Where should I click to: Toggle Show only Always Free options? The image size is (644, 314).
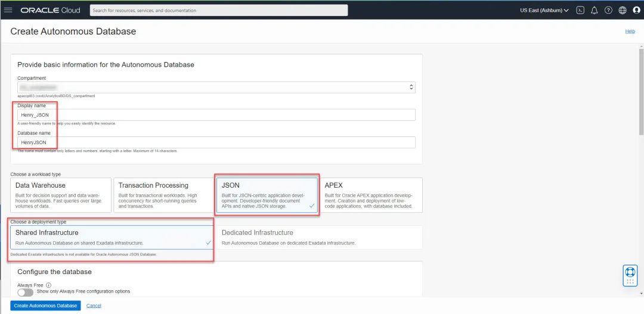pos(25,292)
